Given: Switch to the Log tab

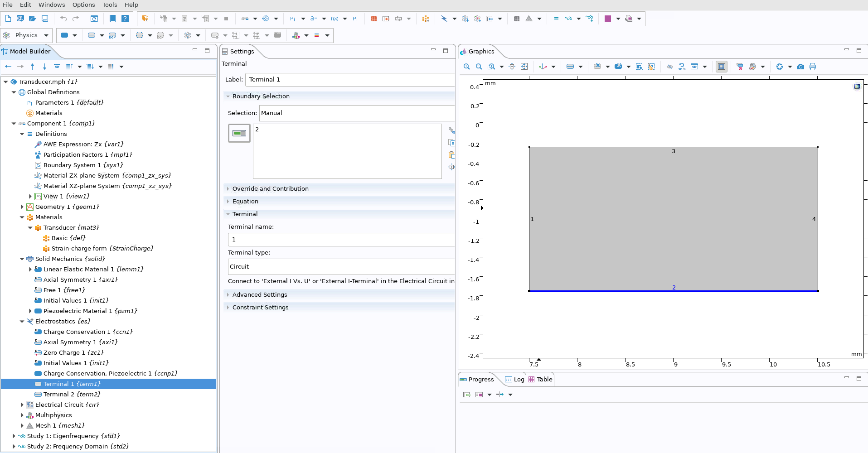Looking at the screenshot, I should tap(515, 379).
